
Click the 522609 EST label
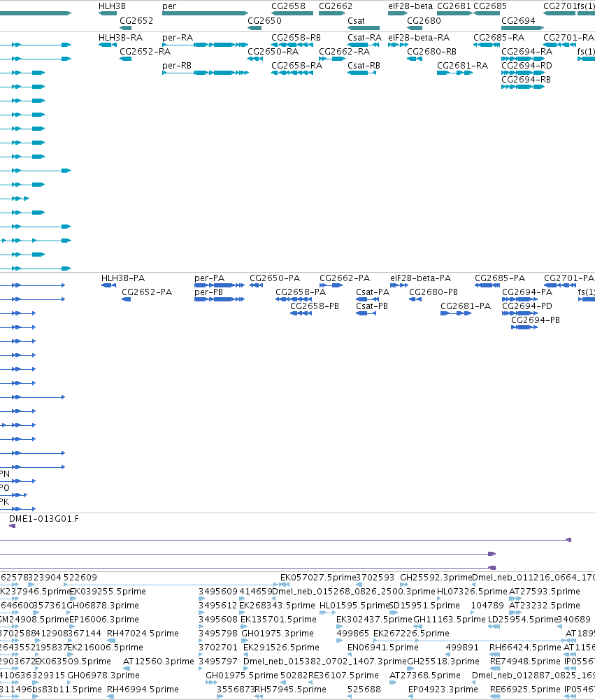click(x=80, y=577)
